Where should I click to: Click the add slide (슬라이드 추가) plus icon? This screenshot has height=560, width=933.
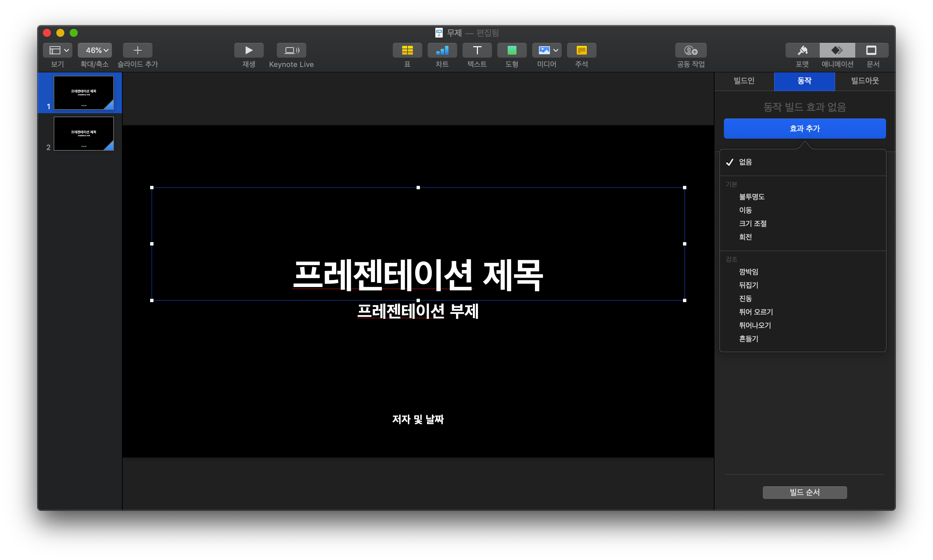coord(137,50)
